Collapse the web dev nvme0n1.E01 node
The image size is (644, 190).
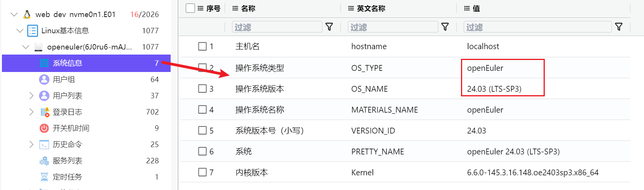click(14, 14)
